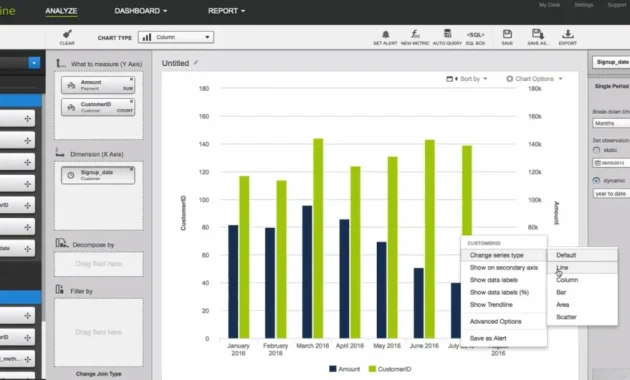
Task: Click the observation date input field
Action: click(611, 163)
